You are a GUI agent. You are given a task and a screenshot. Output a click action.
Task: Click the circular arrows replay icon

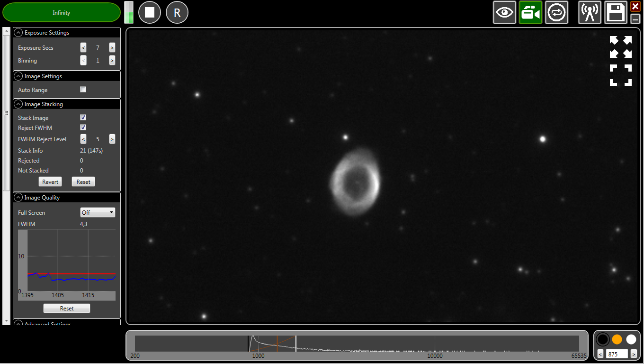[x=556, y=12]
